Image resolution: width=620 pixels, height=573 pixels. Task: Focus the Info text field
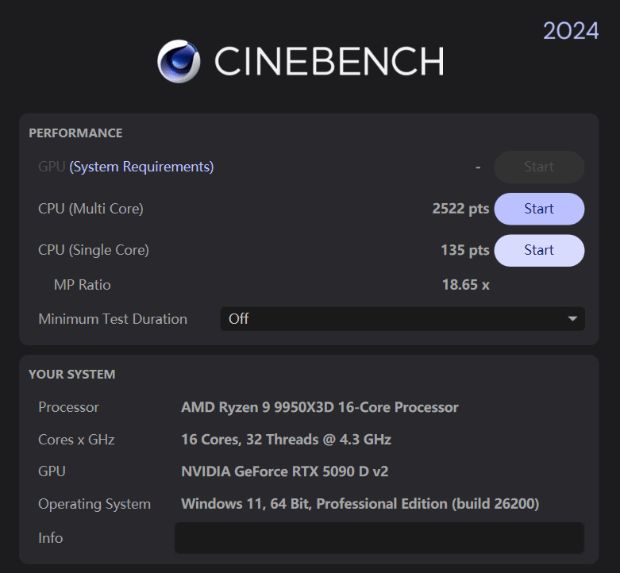tap(379, 538)
